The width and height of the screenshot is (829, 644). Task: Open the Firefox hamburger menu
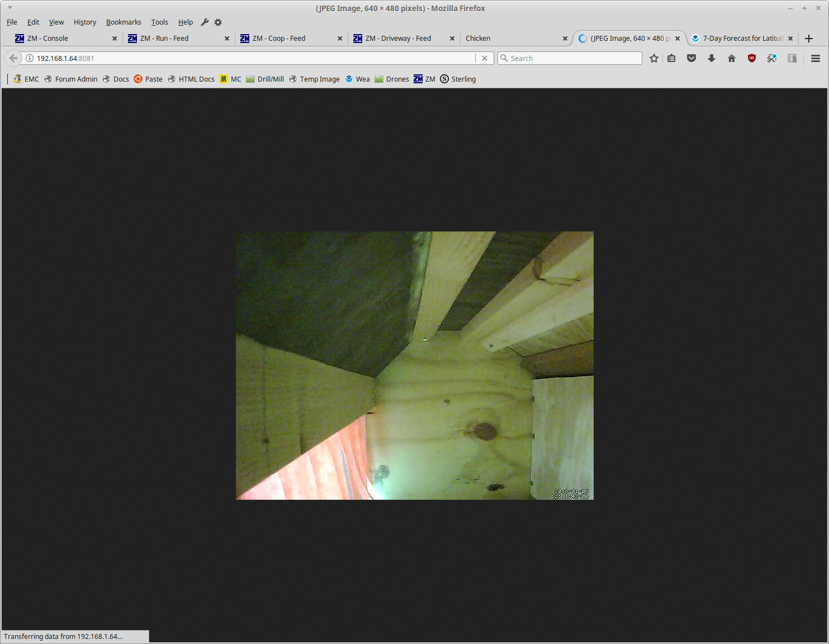tap(816, 58)
